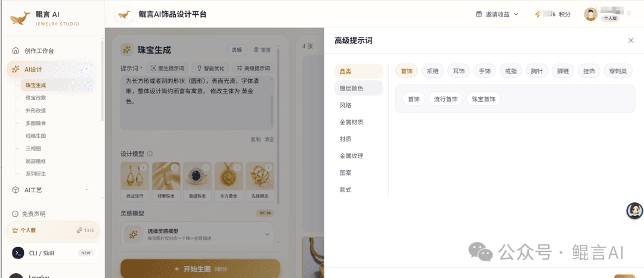Expand the 选择灵感模型 dropdown
This screenshot has height=278, width=644.
pos(267,235)
